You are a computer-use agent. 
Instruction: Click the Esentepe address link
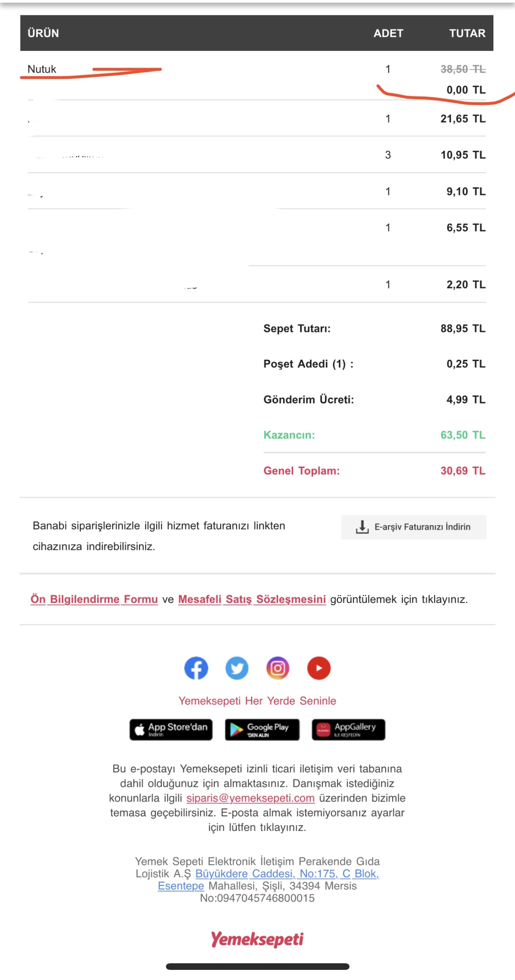(x=181, y=886)
